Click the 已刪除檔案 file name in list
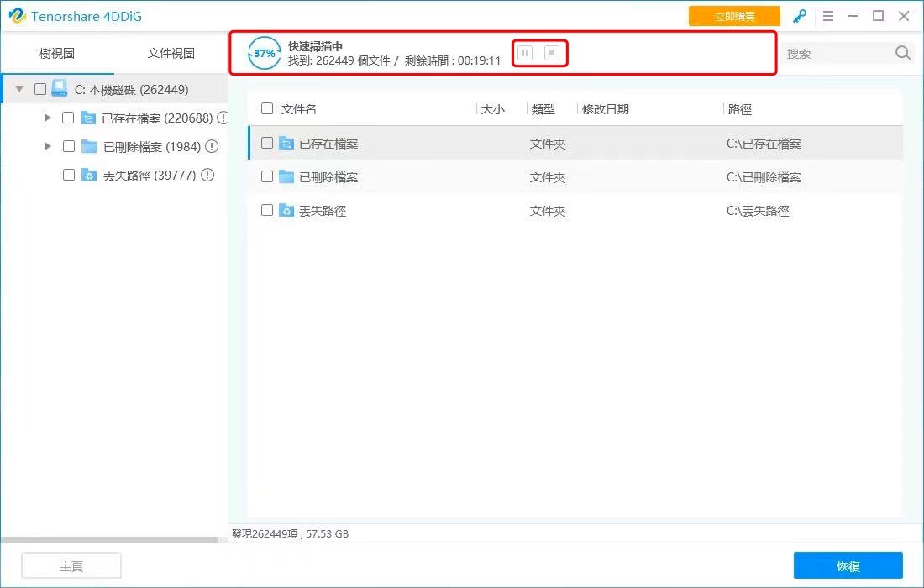Screen dimensions: 924x588 click(x=328, y=177)
